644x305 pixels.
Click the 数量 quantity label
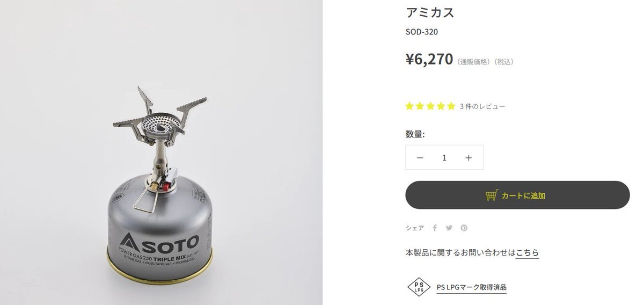pyautogui.click(x=415, y=134)
